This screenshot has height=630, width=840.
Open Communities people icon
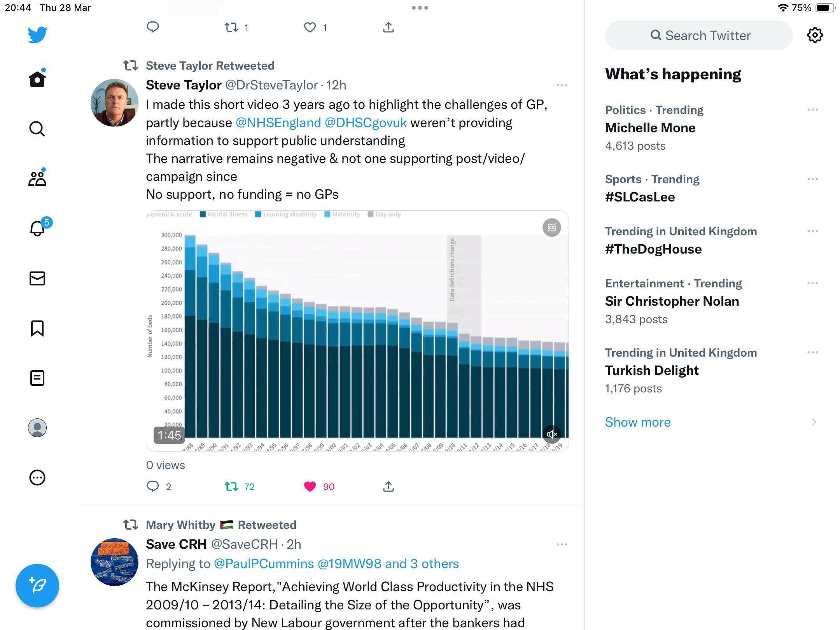37,178
